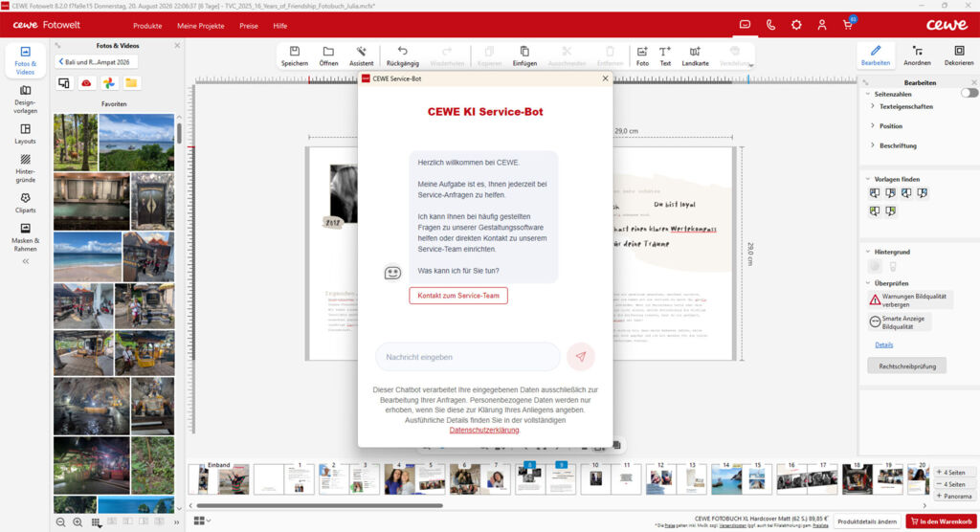Viewport: 980px width, 532px height.
Task: Select the red CEWE cloud source icon
Action: click(86, 83)
